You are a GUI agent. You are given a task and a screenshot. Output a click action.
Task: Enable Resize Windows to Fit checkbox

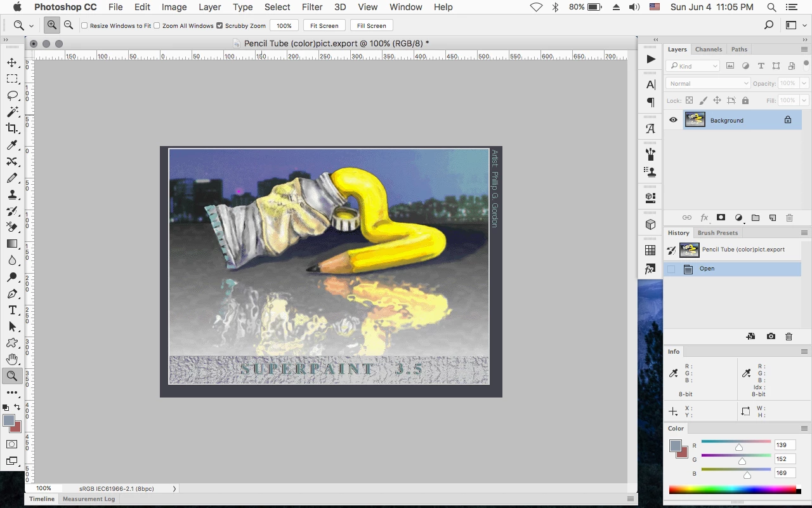click(x=84, y=26)
